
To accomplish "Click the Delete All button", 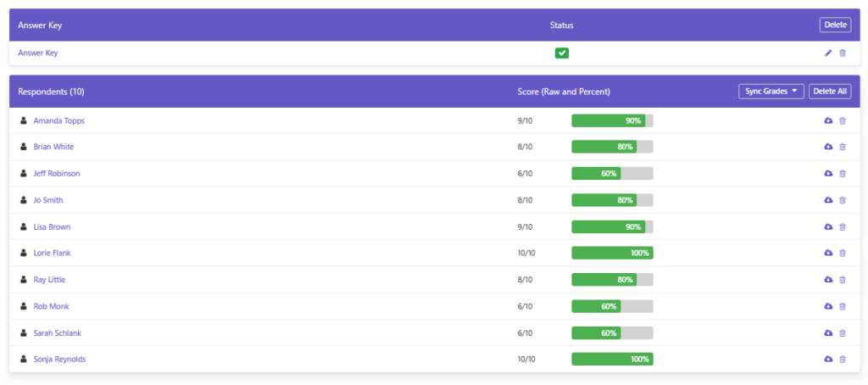I will click(x=830, y=92).
